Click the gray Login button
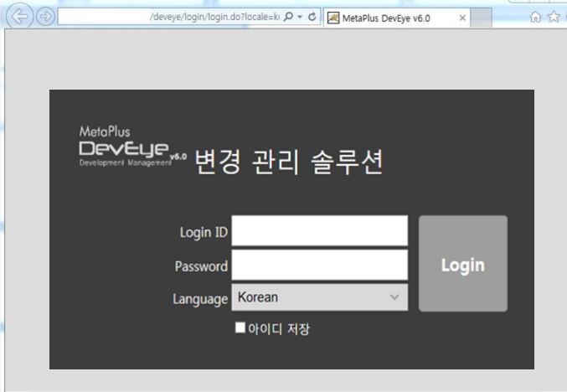 point(463,264)
